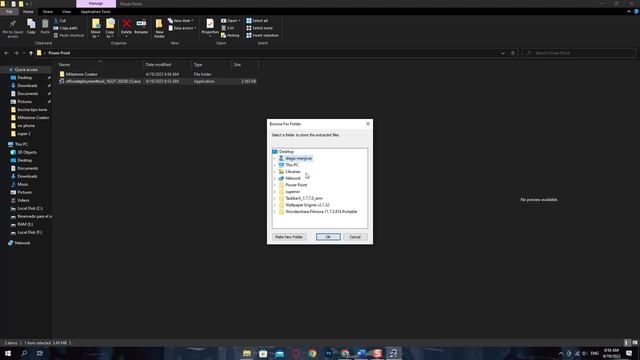Open the Open button dropdown
640x360 pixels.
coord(231,20)
